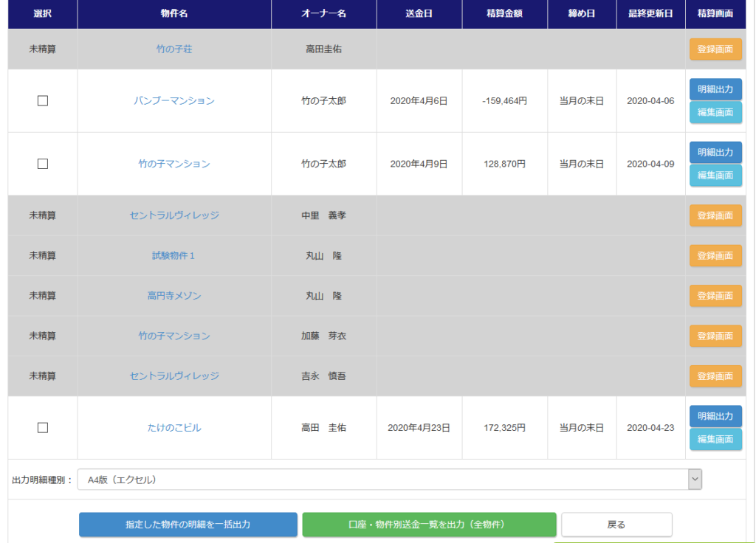The width and height of the screenshot is (756, 543).
Task: Tick the checkbox for バンブーマンション row
Action: click(43, 100)
